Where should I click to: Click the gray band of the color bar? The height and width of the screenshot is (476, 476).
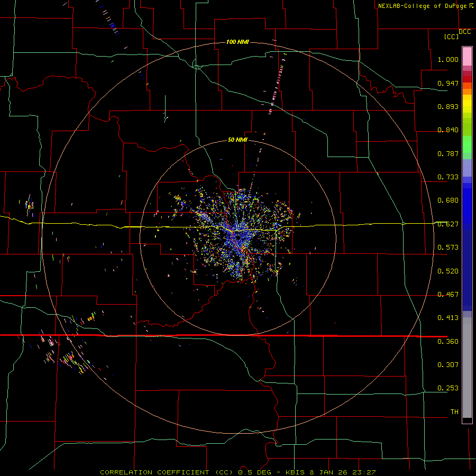[x=467, y=368]
